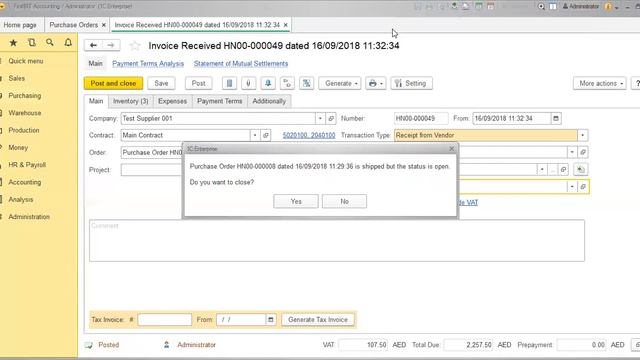Open Purchasing section in sidebar
The image size is (640, 360).
tap(24, 96)
